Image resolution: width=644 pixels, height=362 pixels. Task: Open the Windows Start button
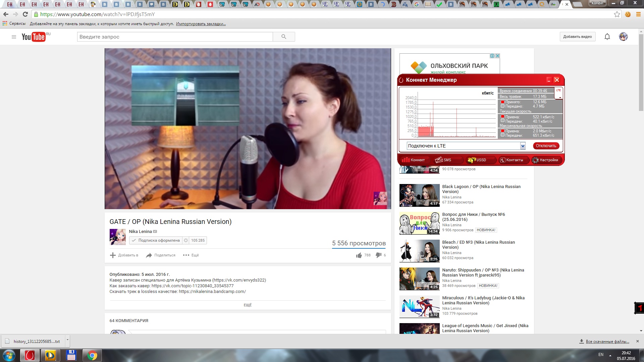coord(9,355)
